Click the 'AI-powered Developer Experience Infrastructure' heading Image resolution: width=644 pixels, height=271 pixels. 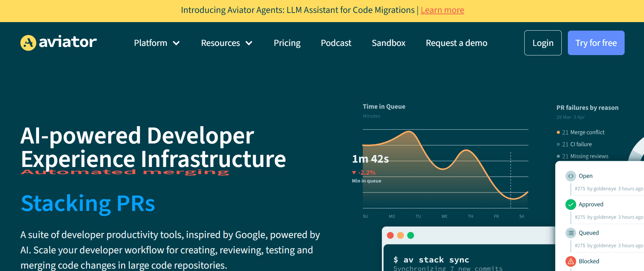pos(153,147)
